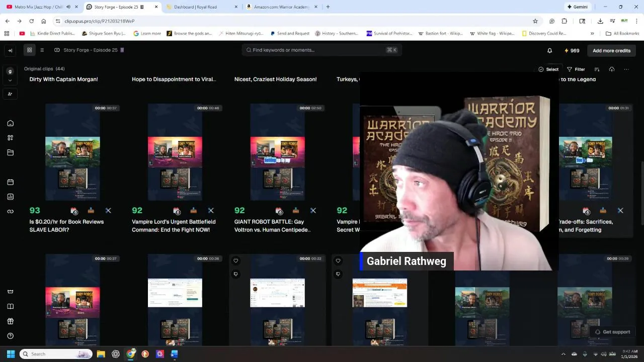Screen dimensions: 644x362
Task: Schedule the 'GIANT ROBOT BATTLE' clip
Action: [x=279, y=211]
